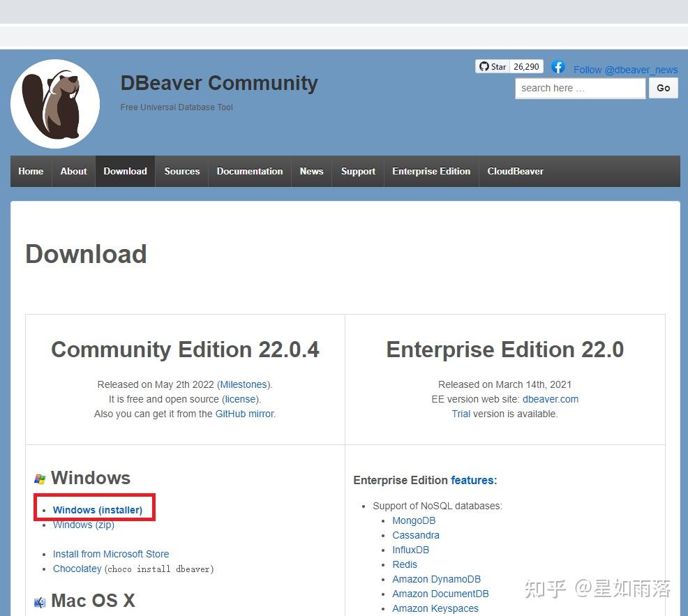The height and width of the screenshot is (616, 688).
Task: Open the Milestones link
Action: [x=244, y=384]
